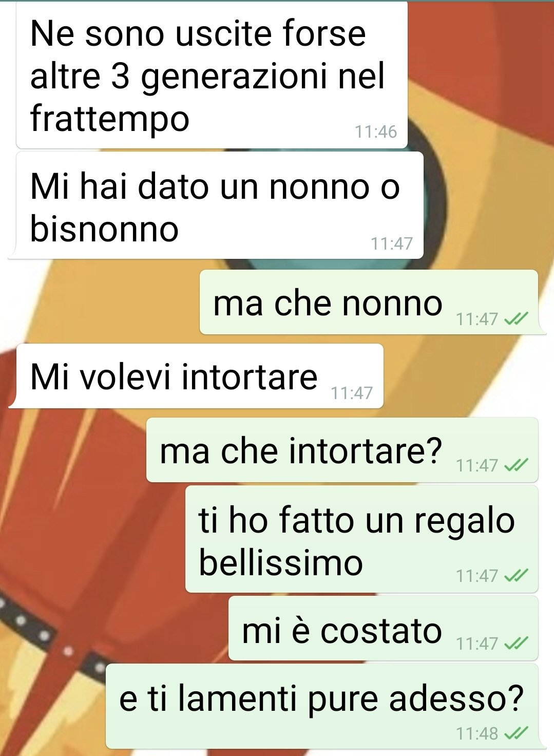554x756 pixels.
Task: Tap the sent bubble 'ma che intortare?'
Action: click(x=342, y=450)
